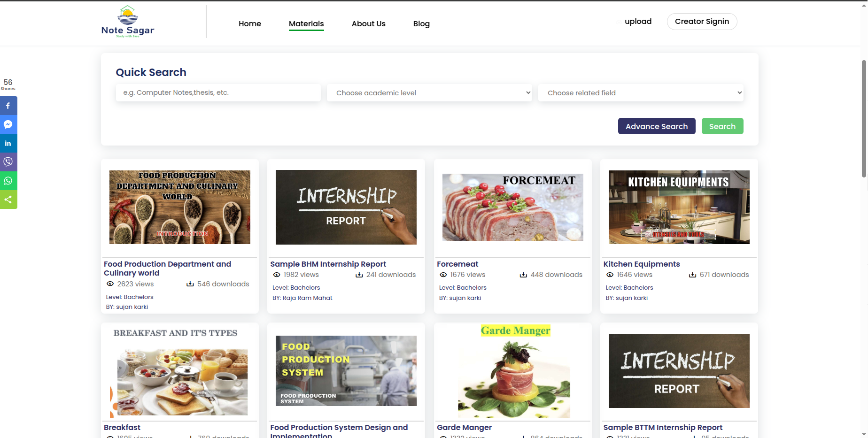The image size is (868, 438).
Task: Navigate to Blog in the navbar
Action: point(421,23)
